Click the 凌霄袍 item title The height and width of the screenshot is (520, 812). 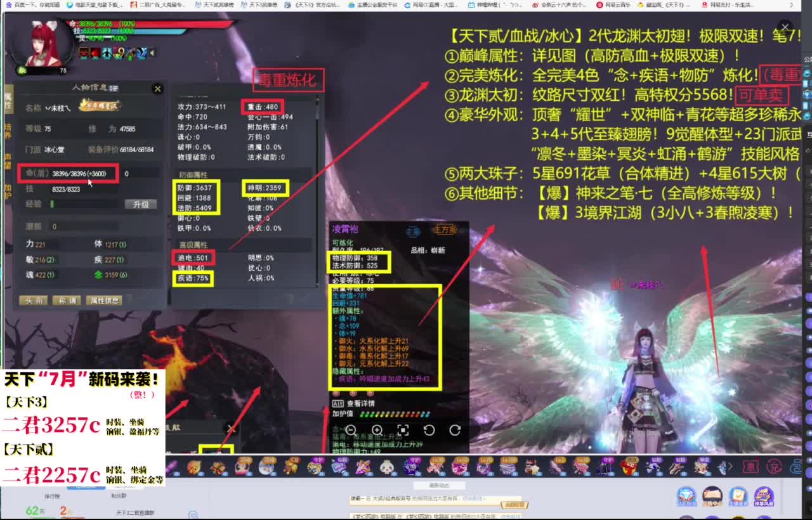click(345, 230)
